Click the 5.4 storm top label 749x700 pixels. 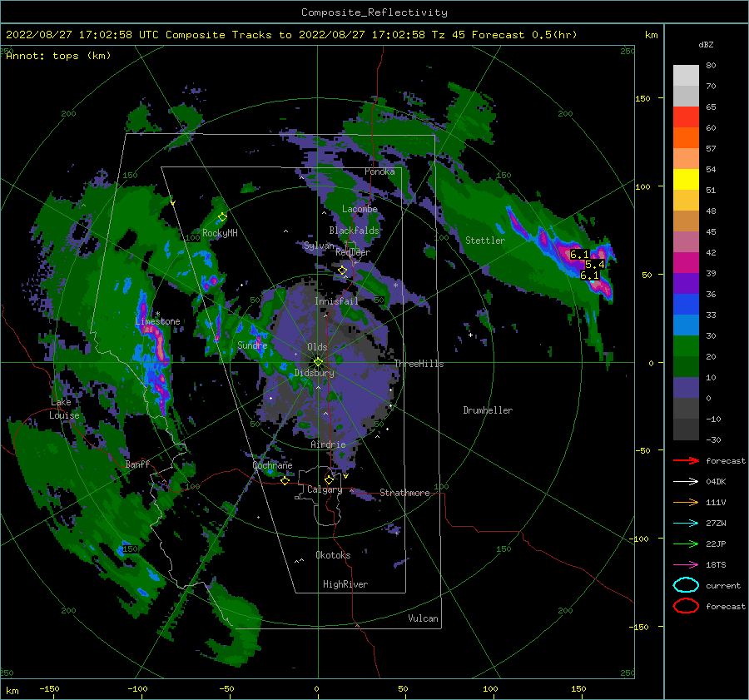pyautogui.click(x=595, y=265)
